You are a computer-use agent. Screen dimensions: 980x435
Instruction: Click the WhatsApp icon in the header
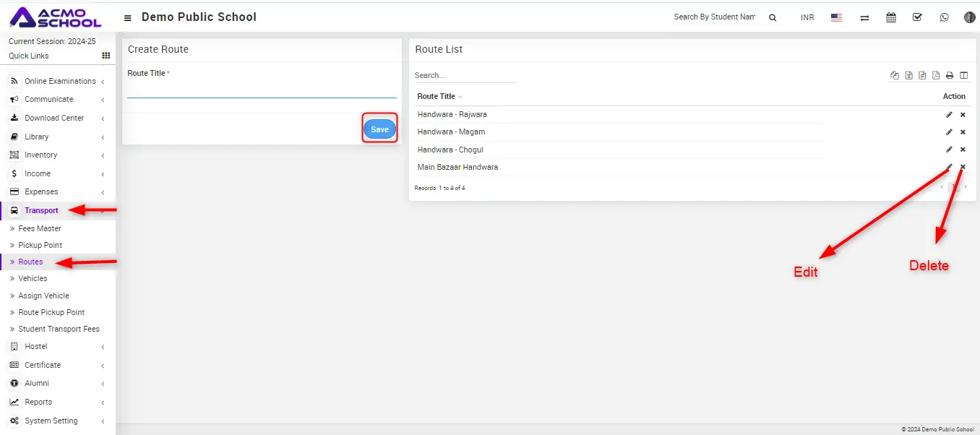tap(944, 17)
